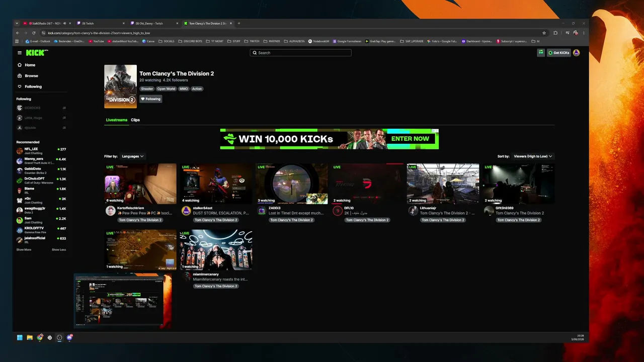The image size is (644, 362).
Task: Close the Tom Clancy's The Division 2 tab
Action: pos(231,23)
